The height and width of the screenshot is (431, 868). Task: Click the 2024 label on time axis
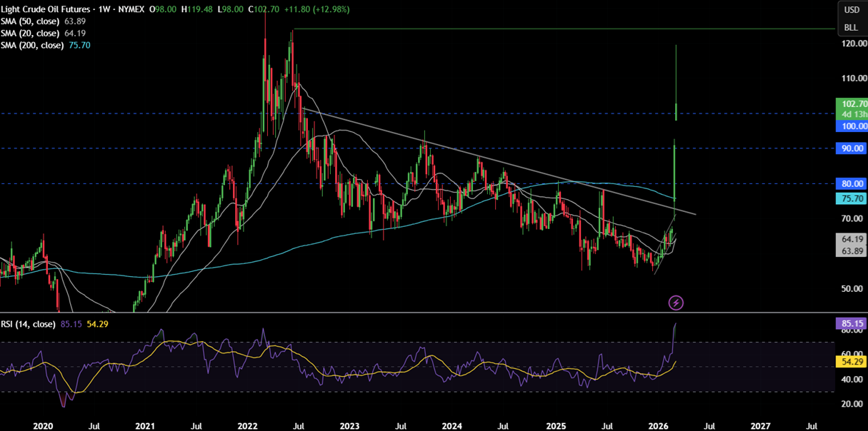click(x=452, y=425)
